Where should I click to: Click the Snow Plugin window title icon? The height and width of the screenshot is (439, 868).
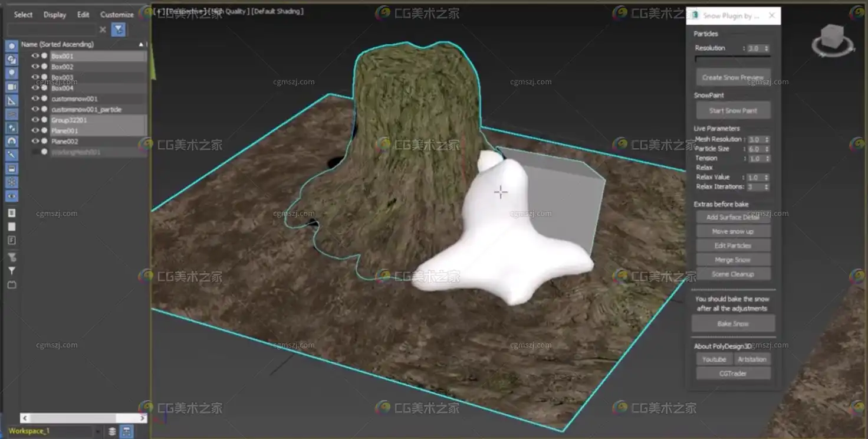(x=695, y=15)
